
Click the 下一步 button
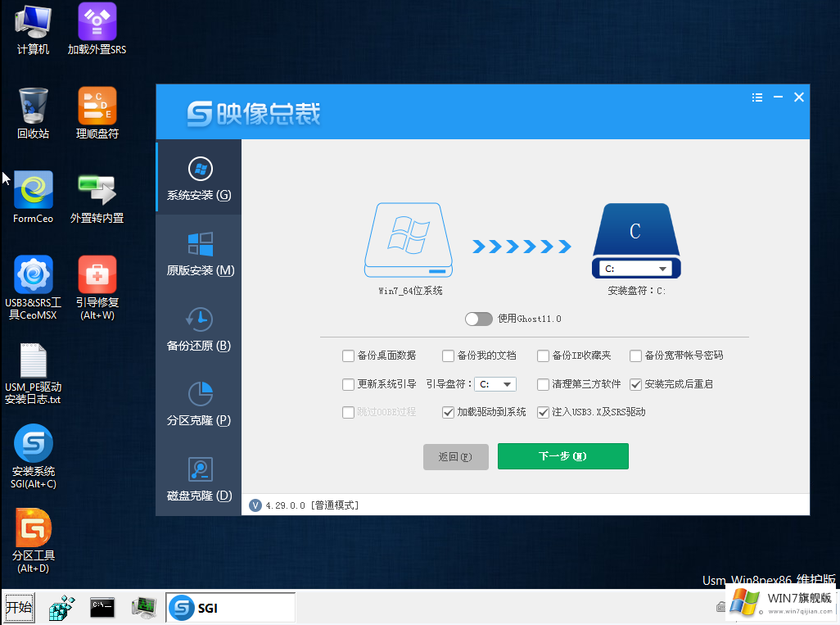point(562,456)
